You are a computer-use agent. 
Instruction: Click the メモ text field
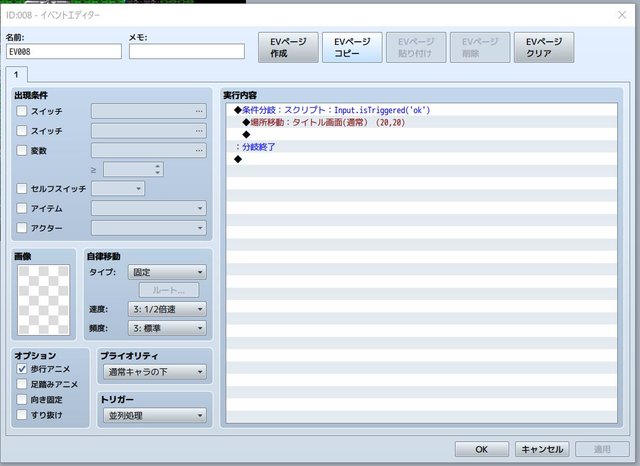[187, 52]
